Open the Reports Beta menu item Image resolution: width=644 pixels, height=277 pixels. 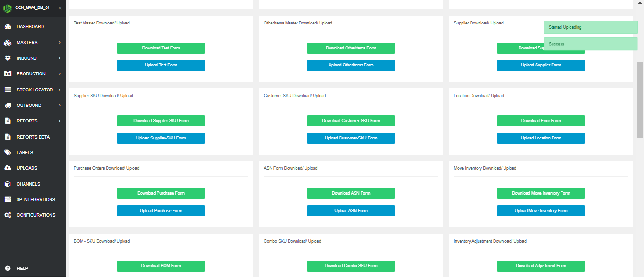pyautogui.click(x=33, y=137)
